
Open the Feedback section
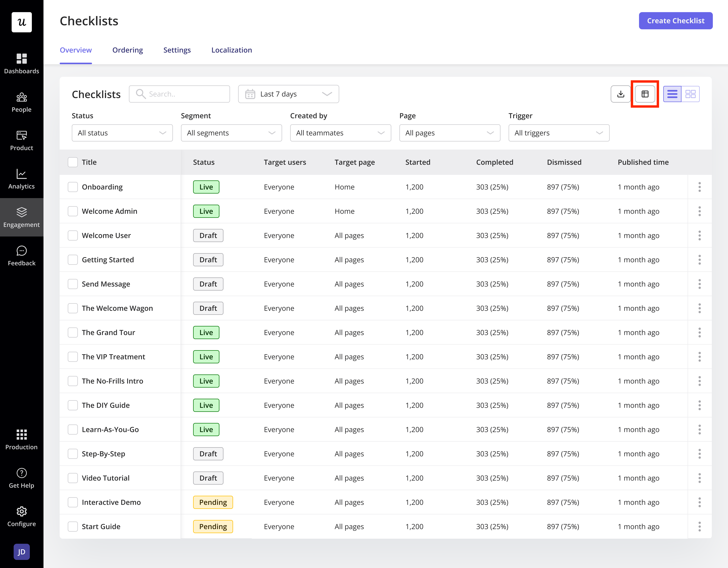tap(22, 256)
